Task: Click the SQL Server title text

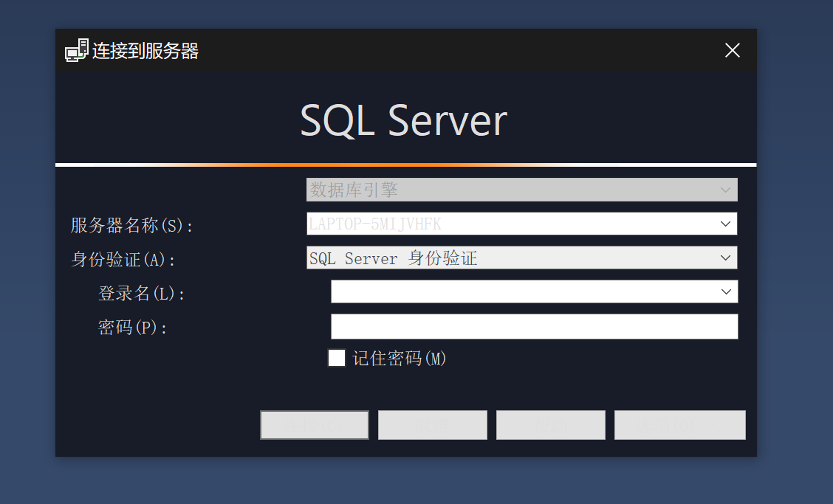Action: pos(402,120)
